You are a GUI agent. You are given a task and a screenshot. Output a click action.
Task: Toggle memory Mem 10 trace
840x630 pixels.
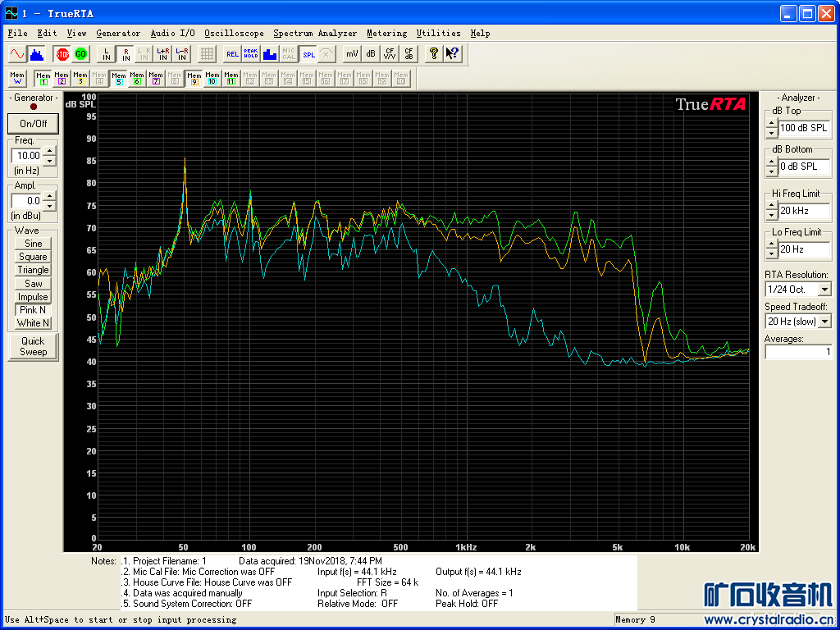[212, 79]
